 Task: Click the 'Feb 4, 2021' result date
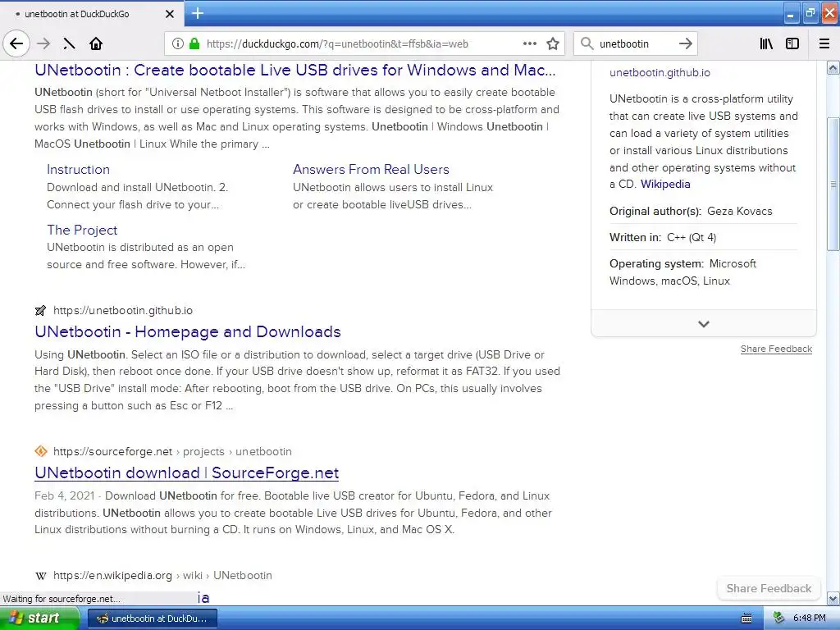pos(64,495)
